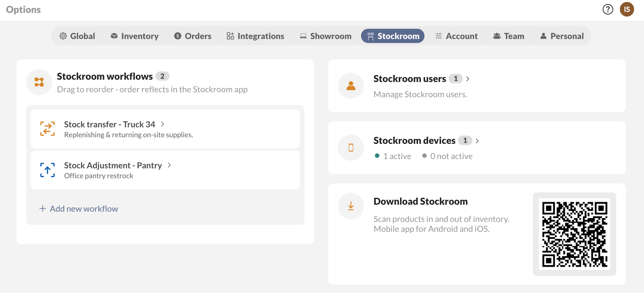
Task: Click the Stockroom users count badge
Action: pyautogui.click(x=456, y=79)
